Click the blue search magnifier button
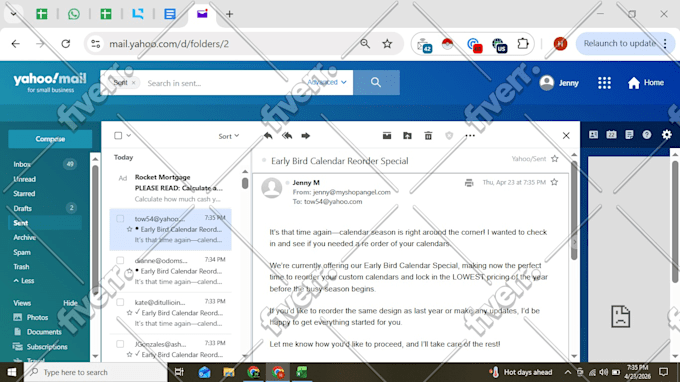 (x=376, y=82)
